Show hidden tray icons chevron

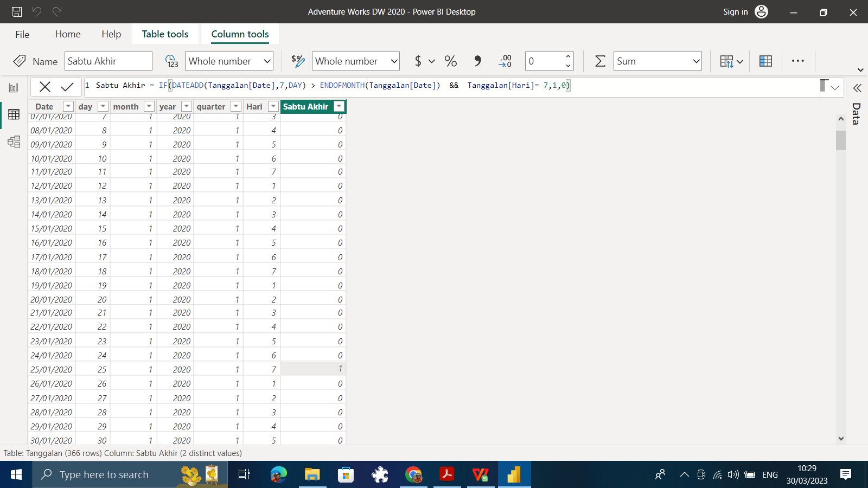[685, 474]
